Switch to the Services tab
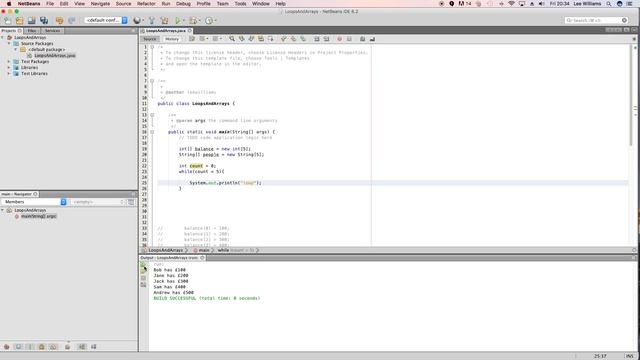 (52, 31)
